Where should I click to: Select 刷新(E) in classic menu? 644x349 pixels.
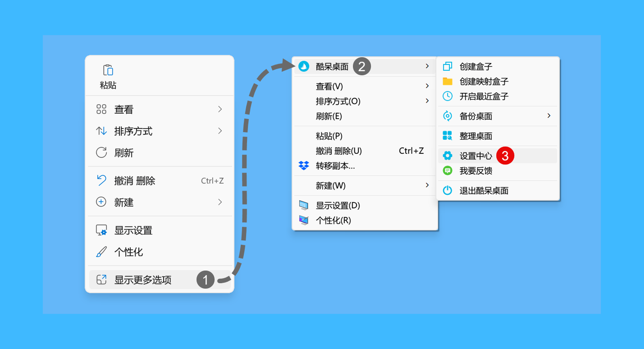(365, 116)
